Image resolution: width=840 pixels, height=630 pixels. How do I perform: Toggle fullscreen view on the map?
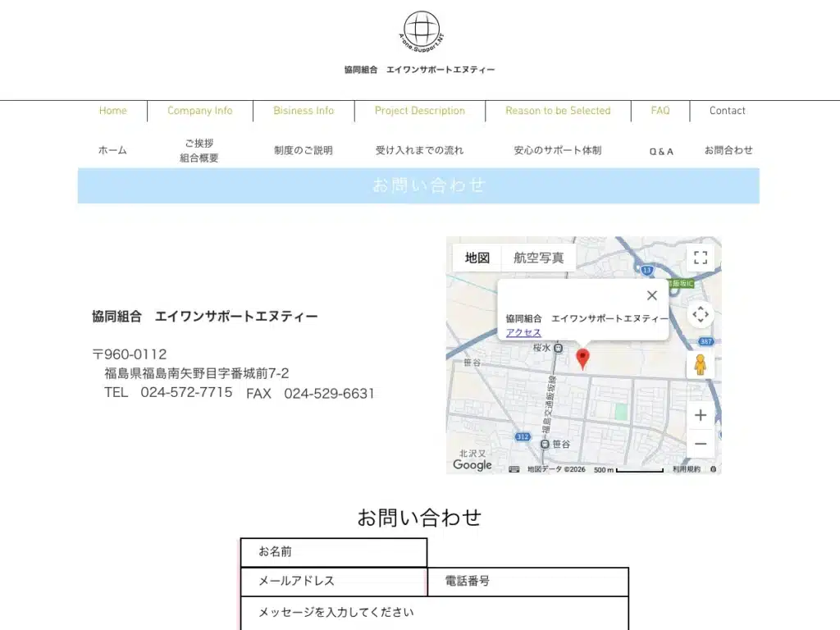701,258
